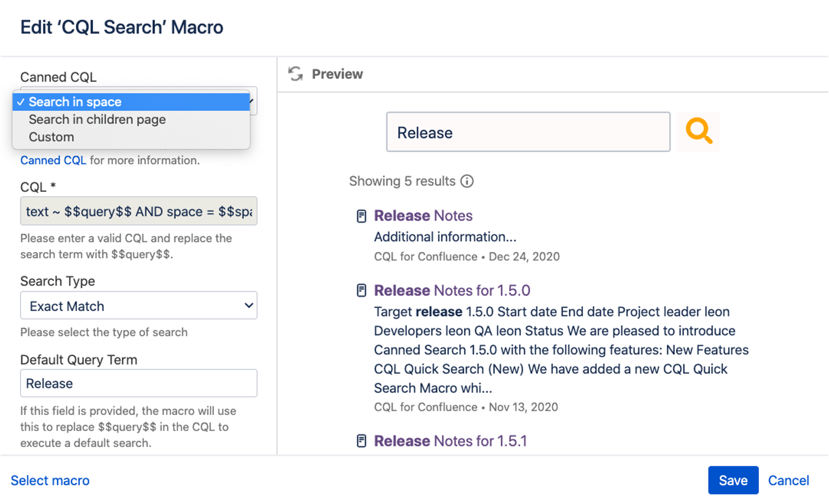Viewport: 829px width, 504px height.
Task: Choose 'Search in children page' option
Action: click(97, 120)
